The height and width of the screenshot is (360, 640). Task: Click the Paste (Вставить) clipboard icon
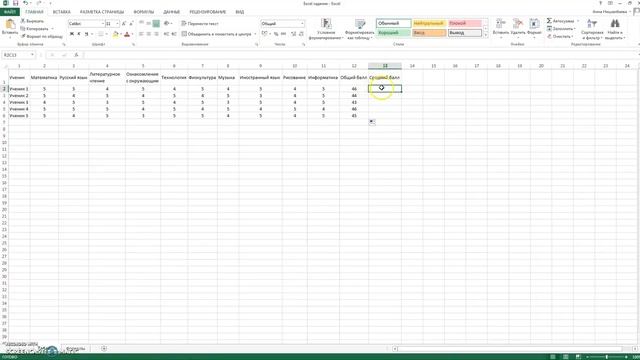tap(10, 24)
